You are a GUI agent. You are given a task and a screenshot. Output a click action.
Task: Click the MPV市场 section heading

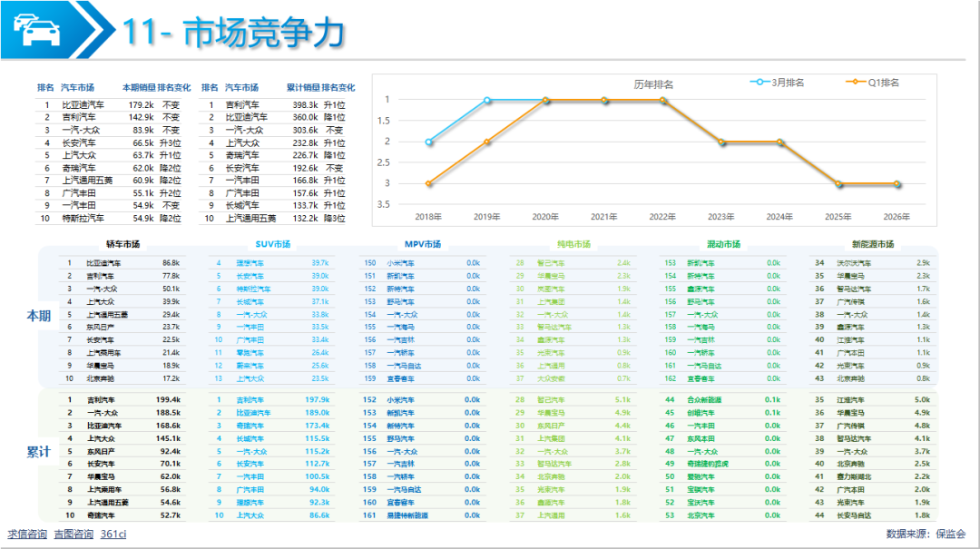(x=423, y=244)
